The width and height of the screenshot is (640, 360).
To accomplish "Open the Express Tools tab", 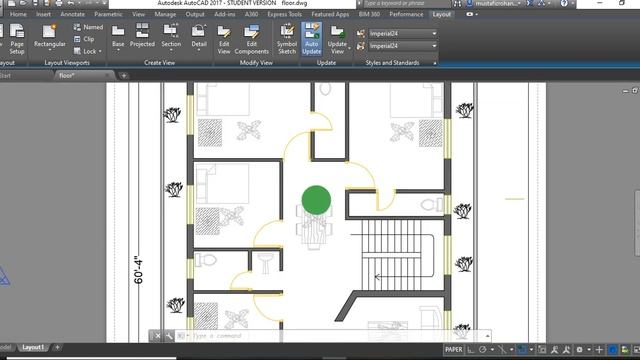I will tap(284, 14).
